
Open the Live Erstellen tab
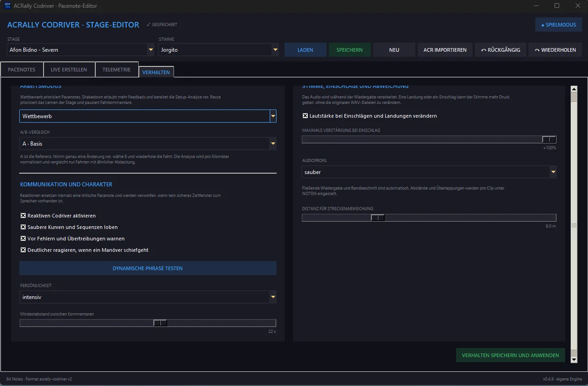point(69,70)
